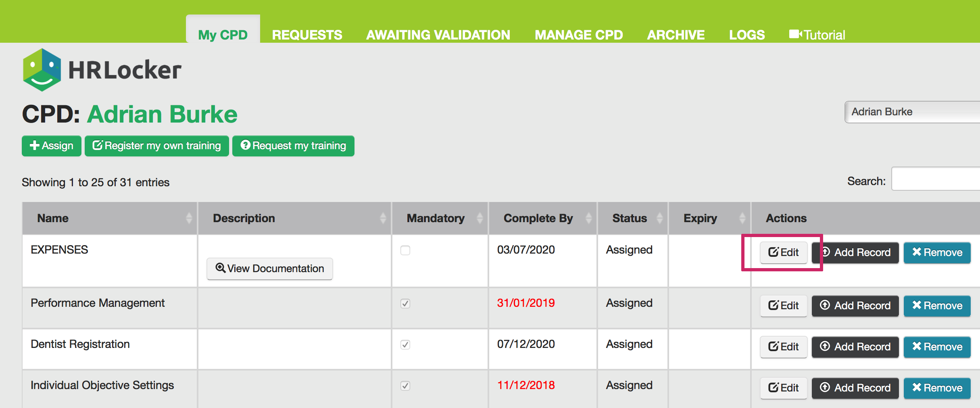Add Record for Performance Management
The image size is (980, 408).
tap(855, 306)
